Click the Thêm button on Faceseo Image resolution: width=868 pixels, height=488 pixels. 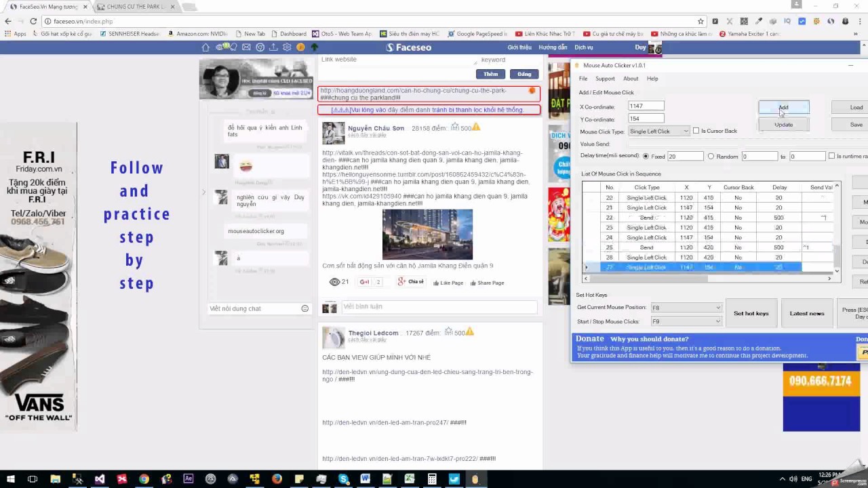491,74
